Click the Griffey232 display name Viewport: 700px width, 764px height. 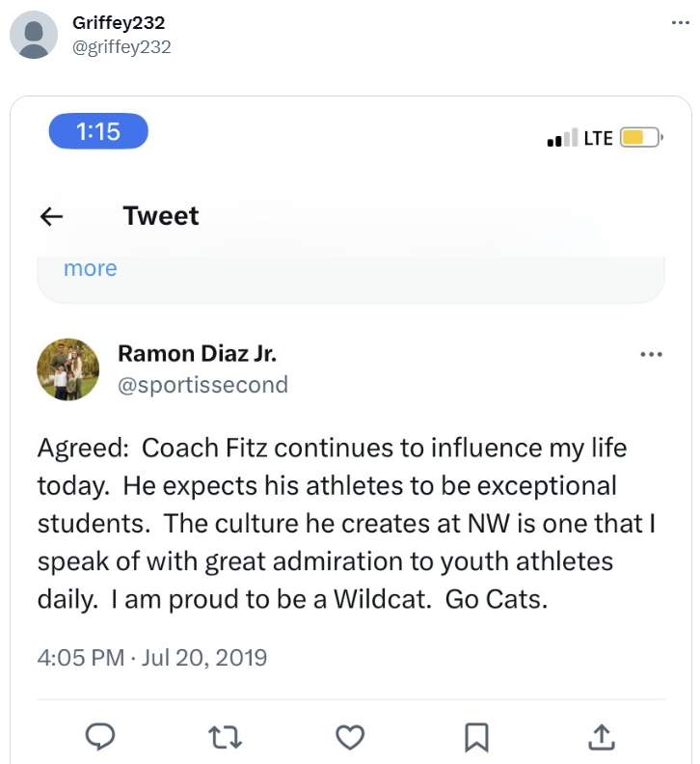[119, 23]
